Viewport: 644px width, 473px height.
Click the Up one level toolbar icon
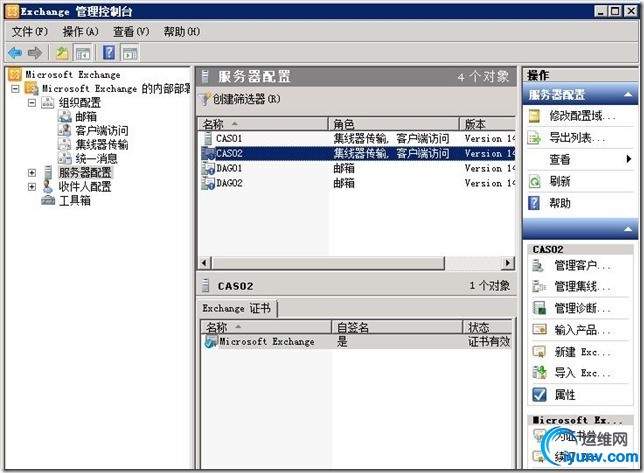pyautogui.click(x=62, y=53)
